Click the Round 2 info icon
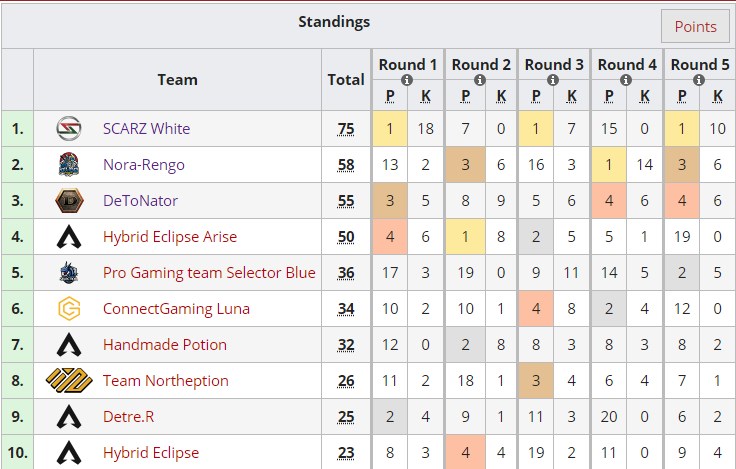Viewport: 736px width, 469px height. (x=480, y=80)
